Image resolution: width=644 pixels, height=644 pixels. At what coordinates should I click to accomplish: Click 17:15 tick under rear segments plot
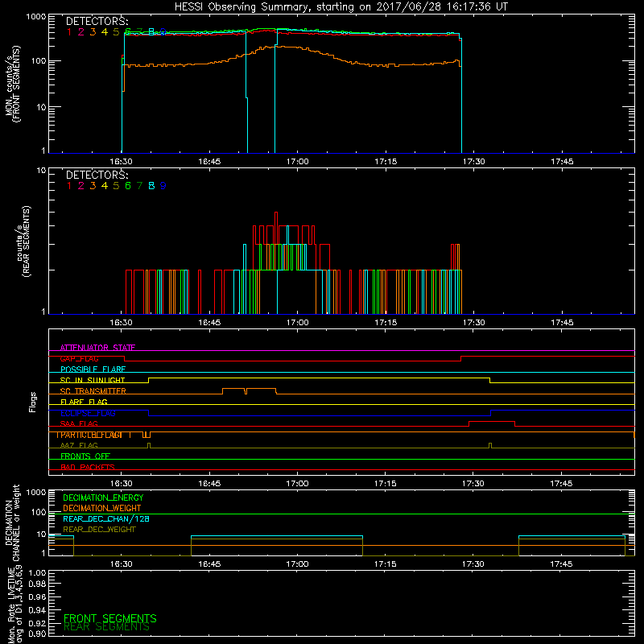tap(386, 323)
